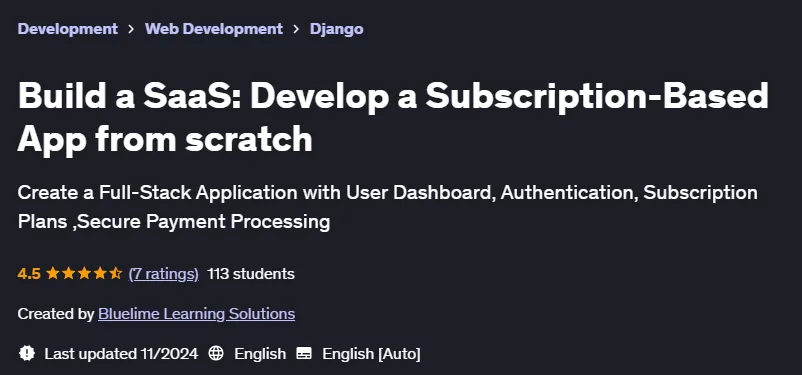Image resolution: width=802 pixels, height=375 pixels.
Task: Click the last updated badge icon
Action: pyautogui.click(x=27, y=354)
